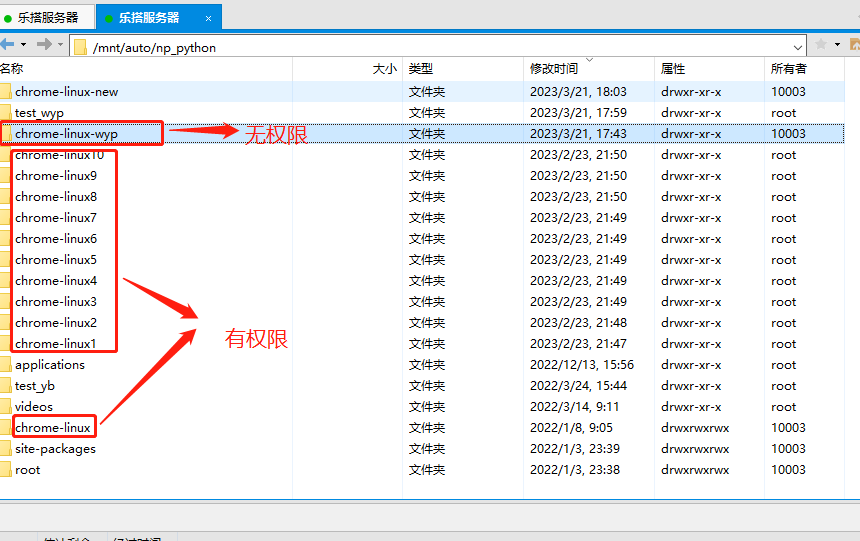Select the test_yb folder
860x541 pixels.
click(x=35, y=386)
